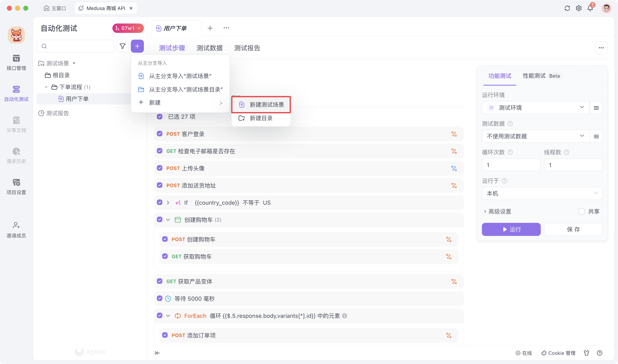Open 项目设置 in the sidebar
This screenshot has height=364, width=618.
pos(16,186)
